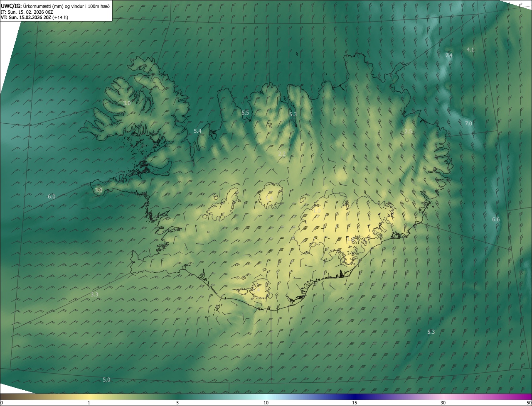Click the 5.3 value over the southeast ocean

pyautogui.click(x=431, y=332)
